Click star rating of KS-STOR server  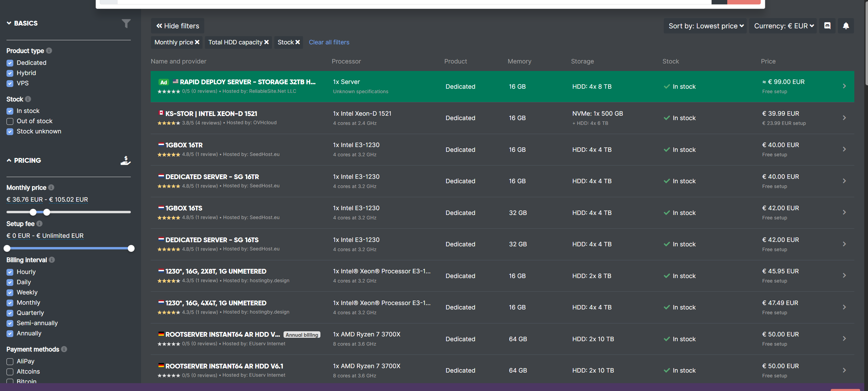tap(169, 123)
